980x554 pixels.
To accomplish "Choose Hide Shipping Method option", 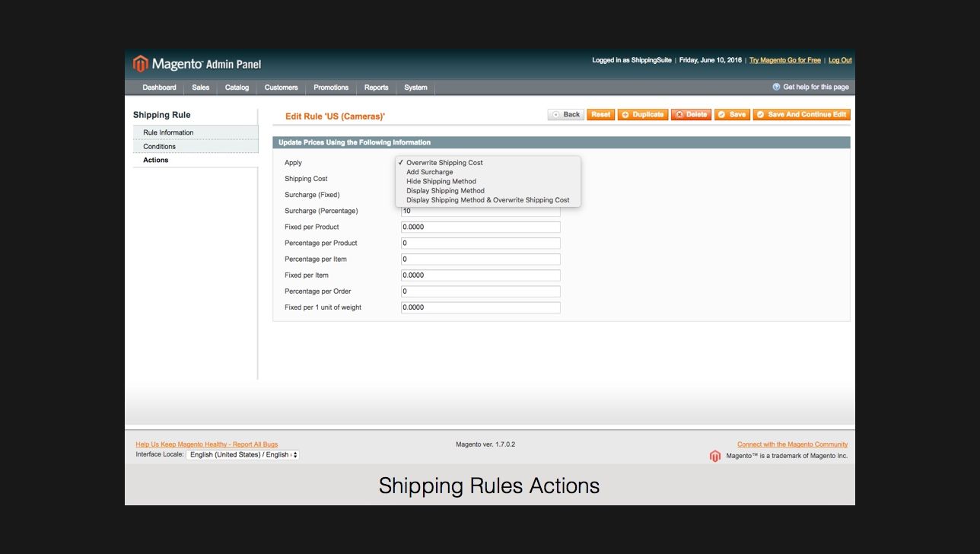I will tap(441, 181).
